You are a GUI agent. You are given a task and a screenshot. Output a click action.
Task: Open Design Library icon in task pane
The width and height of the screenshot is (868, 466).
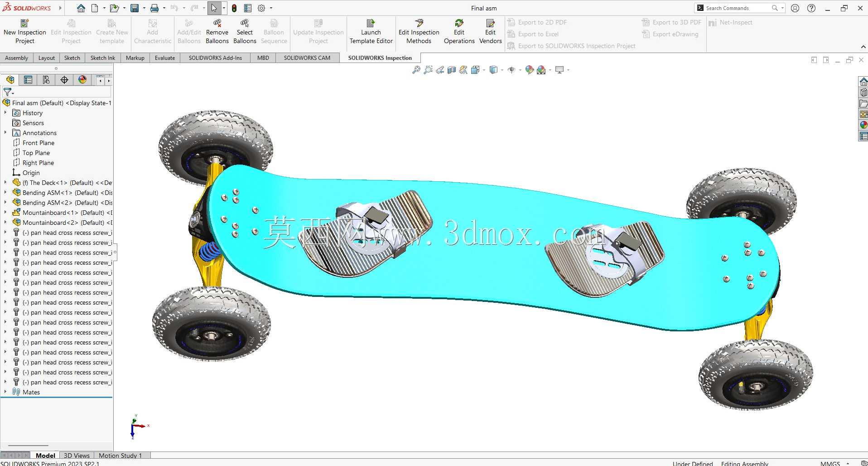click(863, 92)
